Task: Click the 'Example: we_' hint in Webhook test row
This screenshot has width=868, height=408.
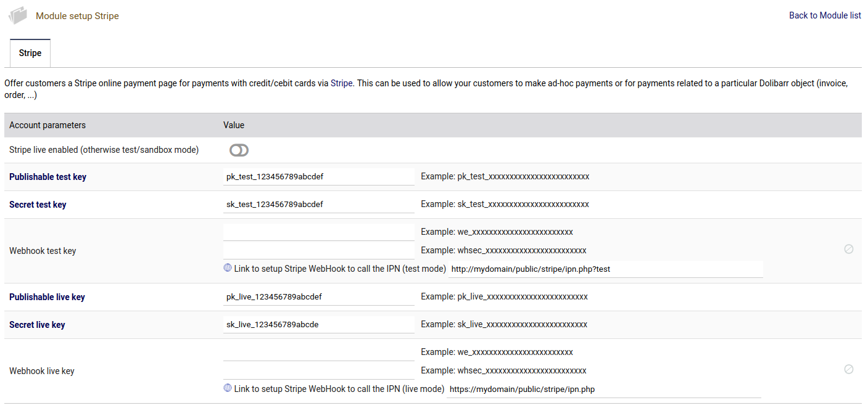Action: click(497, 232)
